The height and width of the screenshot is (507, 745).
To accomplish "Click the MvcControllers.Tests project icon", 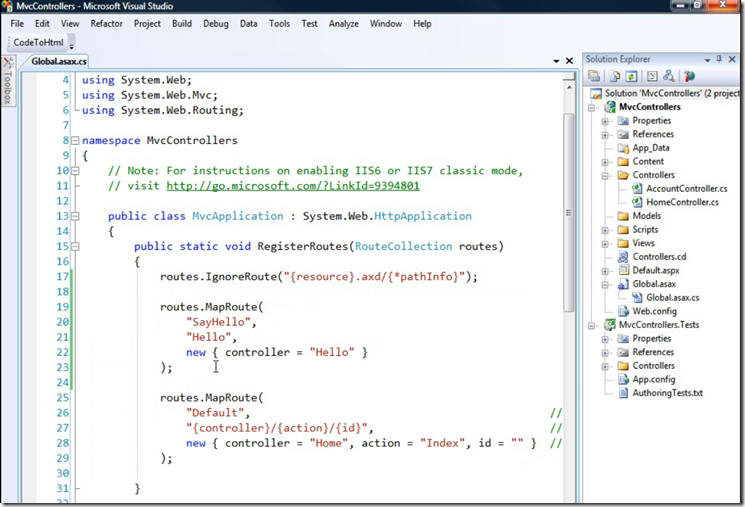I will pyautogui.click(x=610, y=325).
